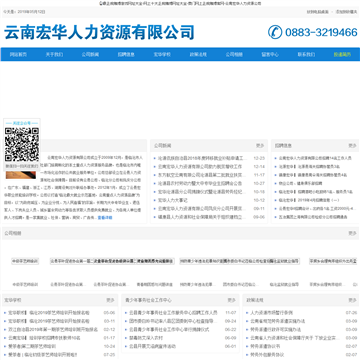The image size is (360, 360).
Task: Open 更多 in the 宏华学校 panel header
Action: [110, 300]
